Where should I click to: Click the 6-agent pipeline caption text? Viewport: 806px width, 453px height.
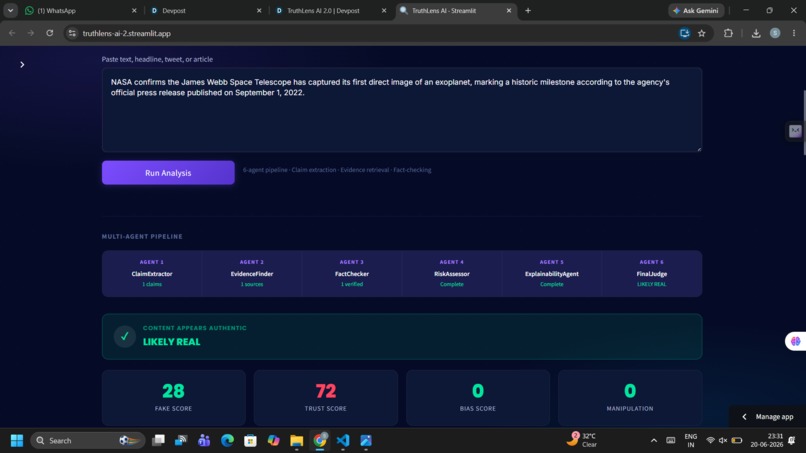point(337,170)
